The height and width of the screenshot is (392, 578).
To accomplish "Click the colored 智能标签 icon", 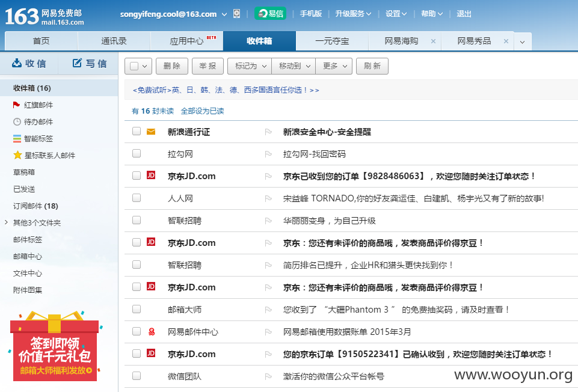I will tap(17, 138).
